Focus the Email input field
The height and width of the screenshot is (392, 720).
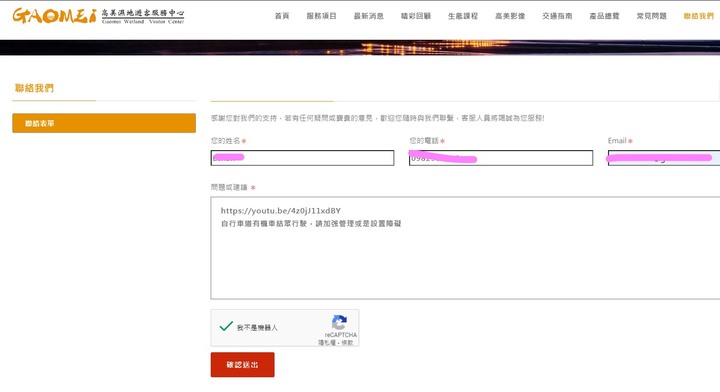pyautogui.click(x=664, y=158)
